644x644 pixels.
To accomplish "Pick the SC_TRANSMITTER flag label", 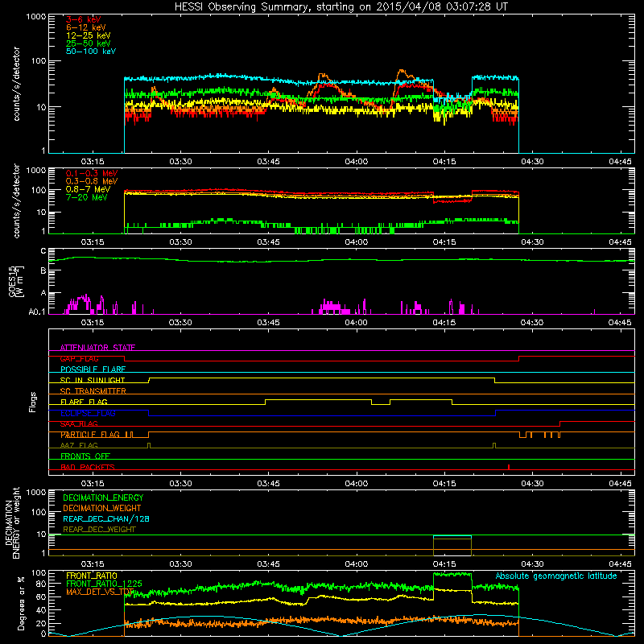I will click(x=93, y=391).
